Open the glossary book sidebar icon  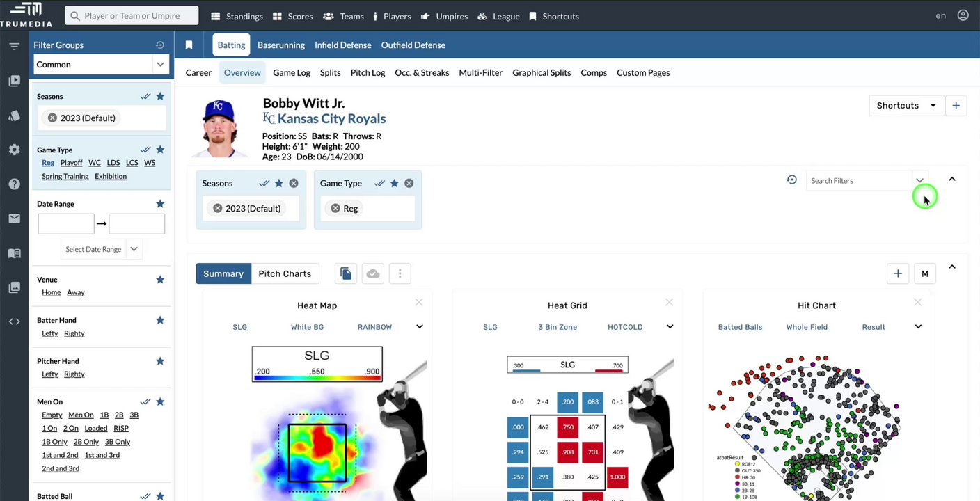click(x=14, y=253)
